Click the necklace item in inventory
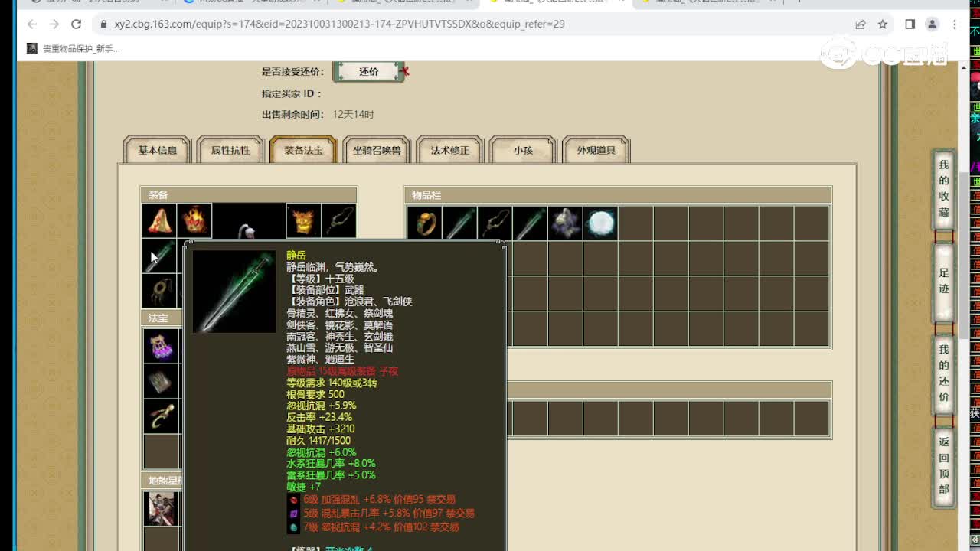This screenshot has width=980, height=551. (x=495, y=223)
